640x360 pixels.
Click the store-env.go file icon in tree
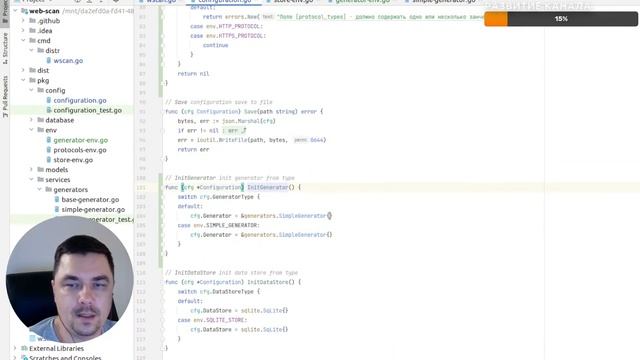(x=49, y=160)
